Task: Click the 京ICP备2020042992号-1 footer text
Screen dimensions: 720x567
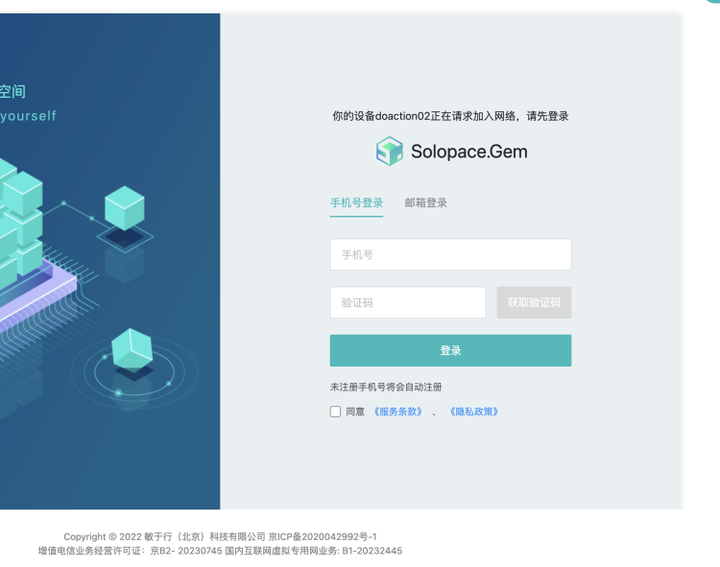Action: 322,536
